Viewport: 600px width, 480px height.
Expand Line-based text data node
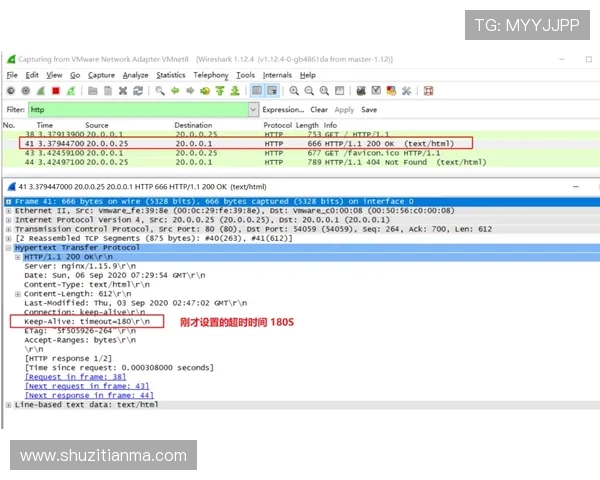pos(8,405)
